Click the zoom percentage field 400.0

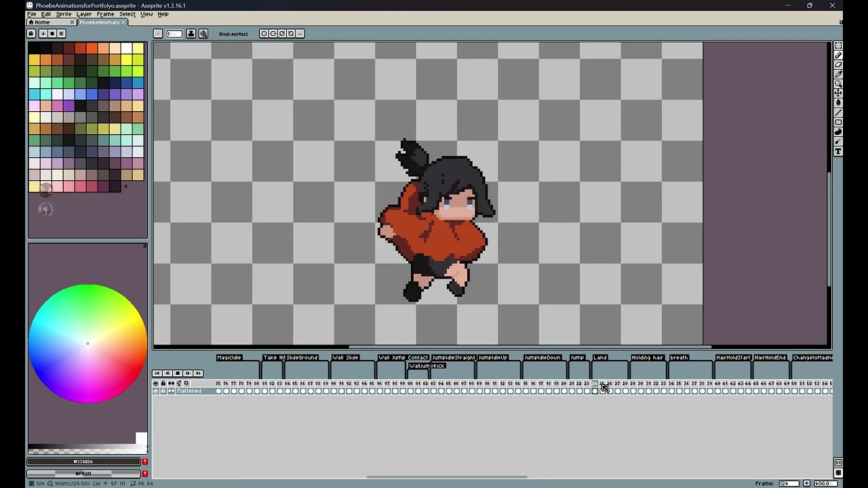coord(825,483)
